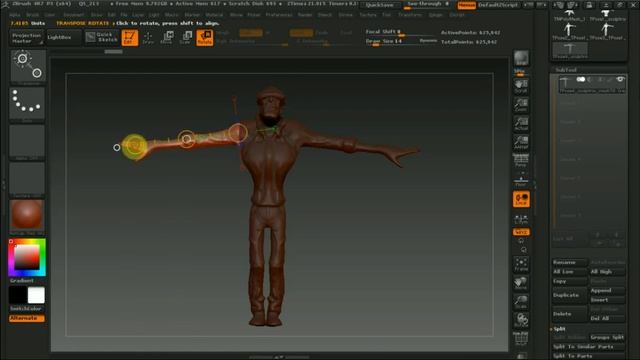Click the All Low button

click(570, 272)
